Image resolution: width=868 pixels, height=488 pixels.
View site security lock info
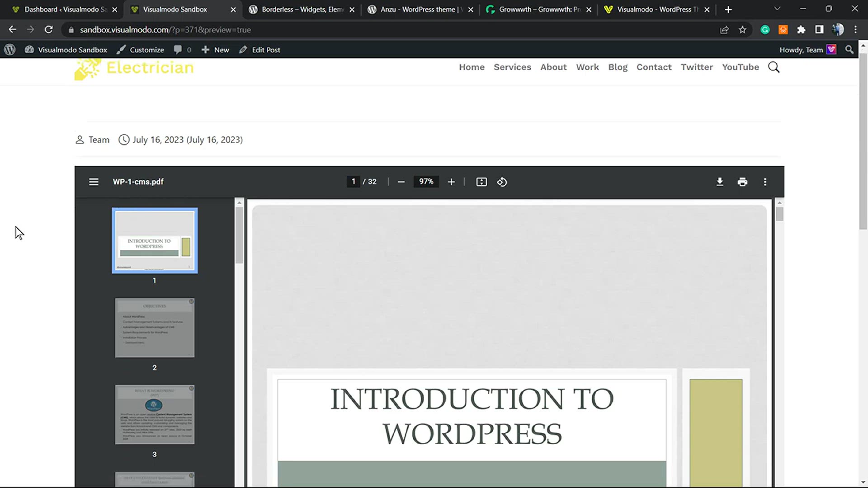coord(71,30)
